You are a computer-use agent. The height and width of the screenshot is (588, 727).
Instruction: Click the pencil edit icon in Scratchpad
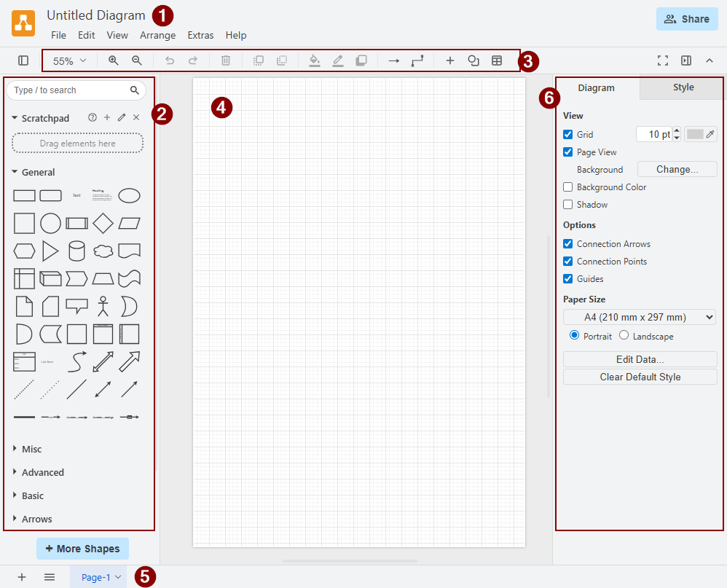coord(122,117)
